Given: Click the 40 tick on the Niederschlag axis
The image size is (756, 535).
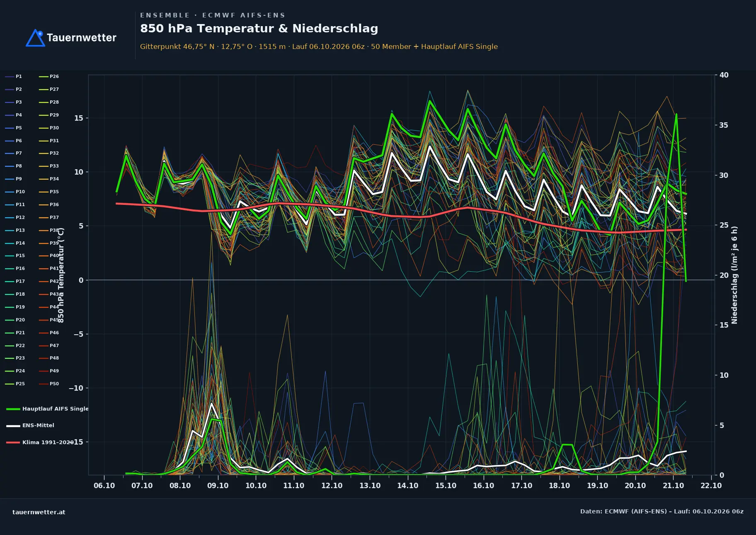Looking at the screenshot, I should [x=724, y=75].
